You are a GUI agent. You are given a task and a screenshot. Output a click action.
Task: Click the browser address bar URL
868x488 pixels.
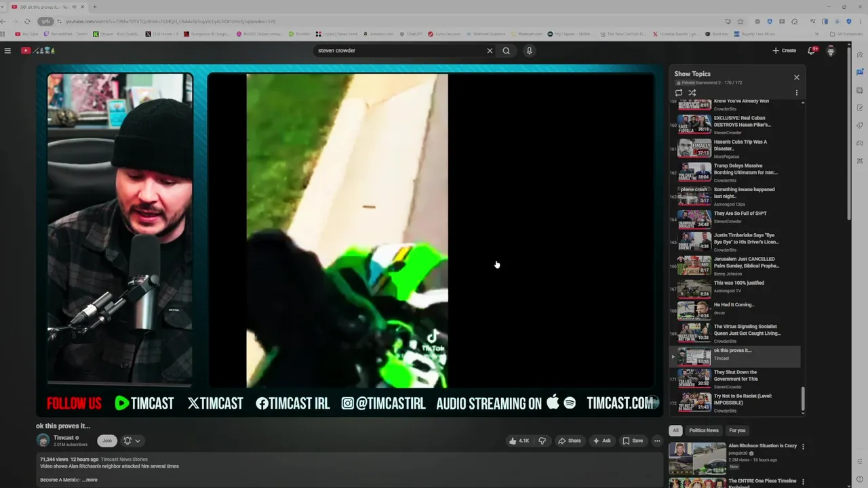tap(171, 22)
